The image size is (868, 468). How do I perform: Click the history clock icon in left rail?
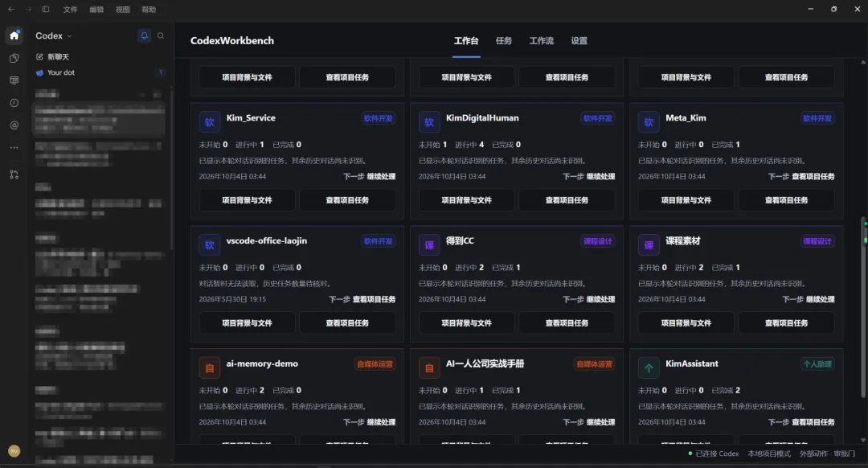tap(14, 103)
